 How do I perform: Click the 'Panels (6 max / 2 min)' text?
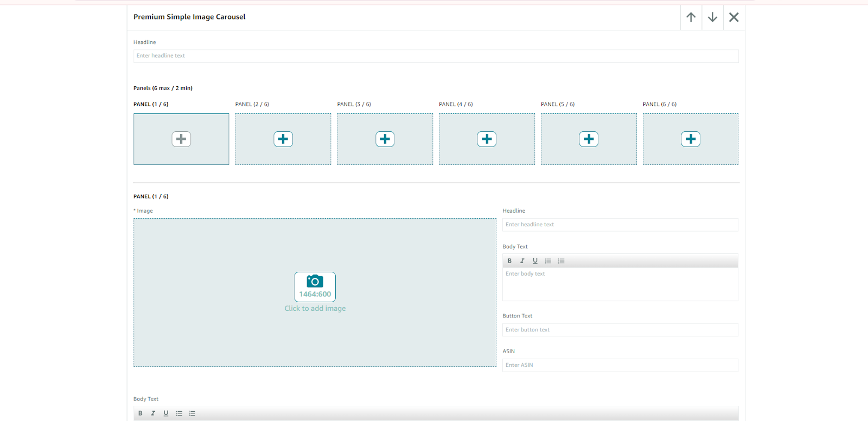pos(163,88)
